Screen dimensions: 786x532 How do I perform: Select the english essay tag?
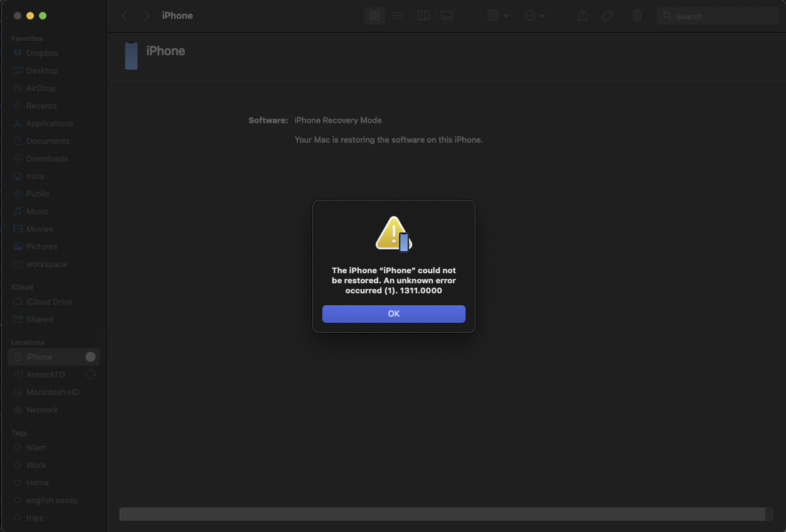tap(53, 501)
